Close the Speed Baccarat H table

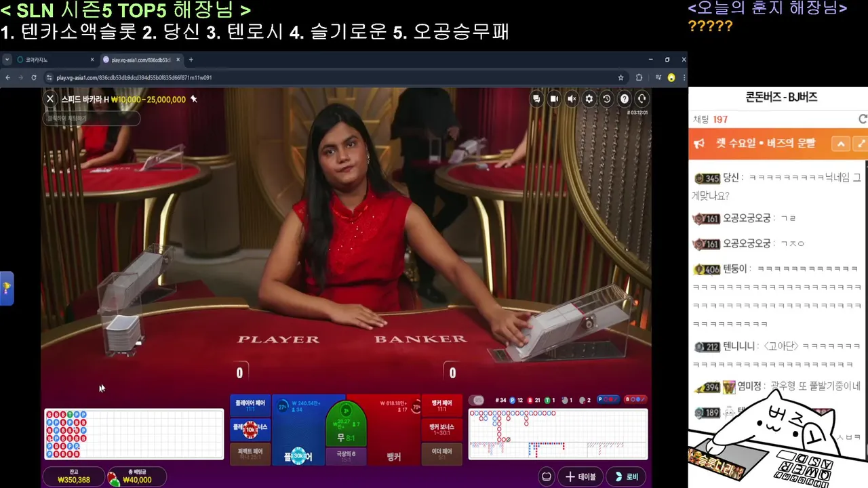click(50, 99)
